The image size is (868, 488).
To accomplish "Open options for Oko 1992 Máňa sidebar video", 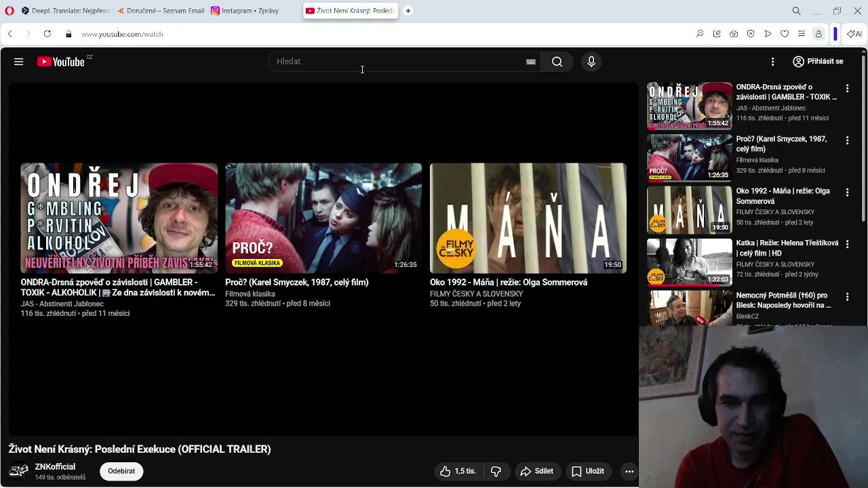I will pos(847,192).
